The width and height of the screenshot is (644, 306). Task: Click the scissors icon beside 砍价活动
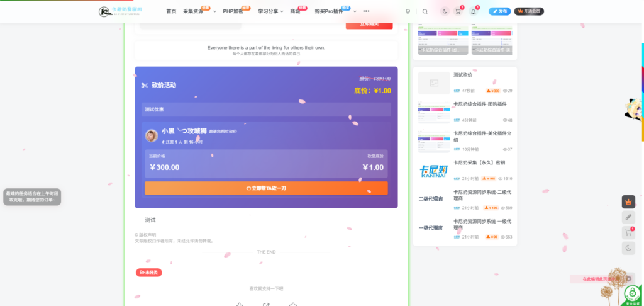(144, 86)
